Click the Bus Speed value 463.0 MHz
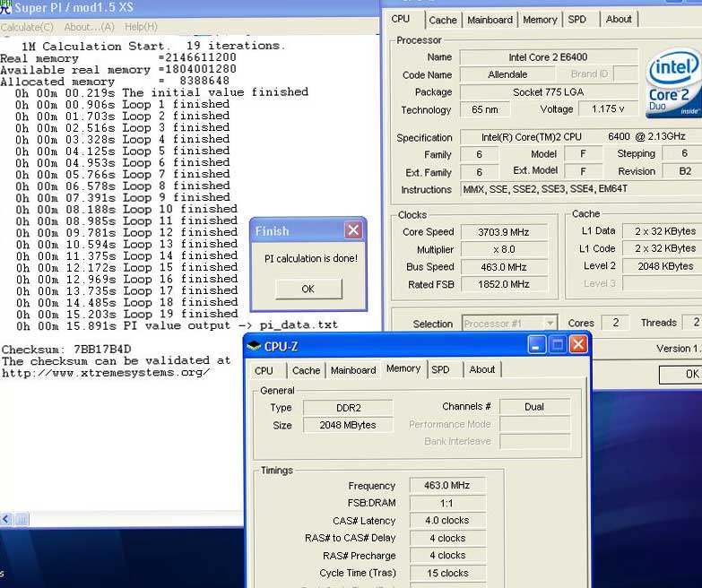The image size is (702, 588). [x=504, y=267]
